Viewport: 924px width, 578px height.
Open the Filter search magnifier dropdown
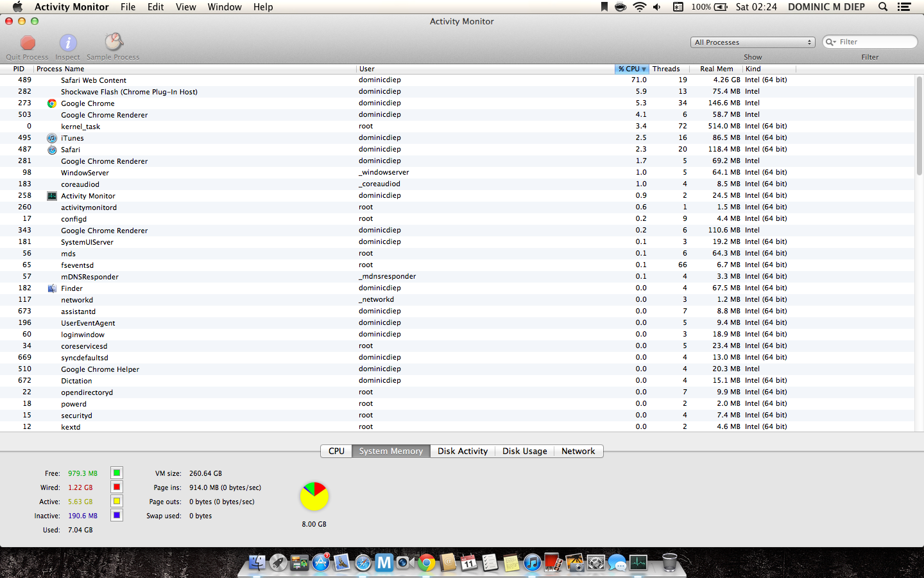pos(831,42)
